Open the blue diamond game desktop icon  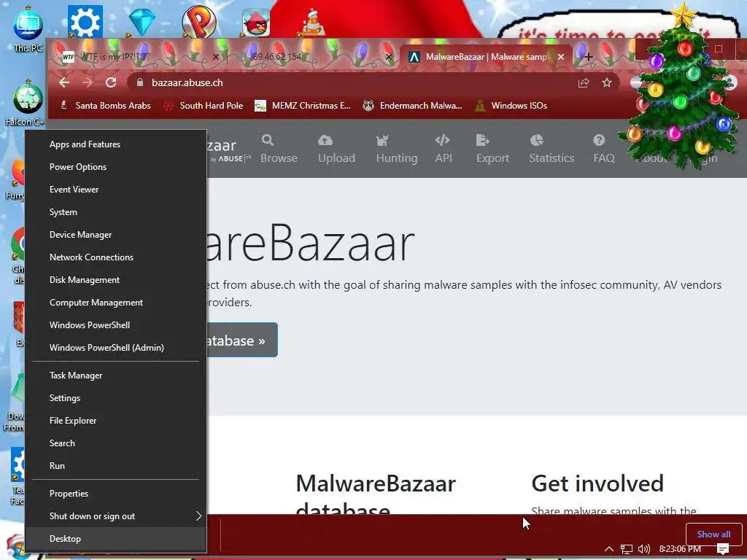142,21
